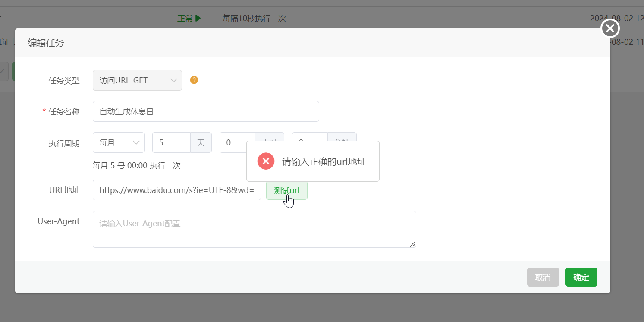644x322 pixels.
Task: Click the day number field showing 5
Action: click(x=171, y=142)
